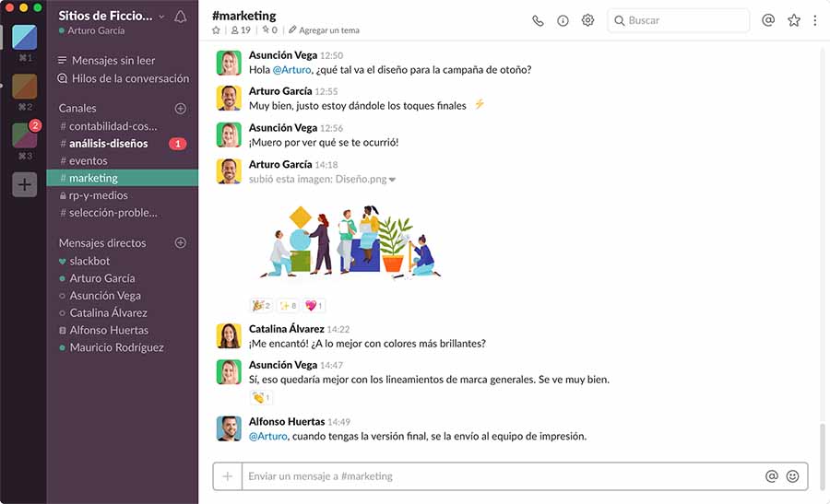The image size is (830, 504).
Task: Toggle the pink heart reaction
Action: [x=314, y=305]
